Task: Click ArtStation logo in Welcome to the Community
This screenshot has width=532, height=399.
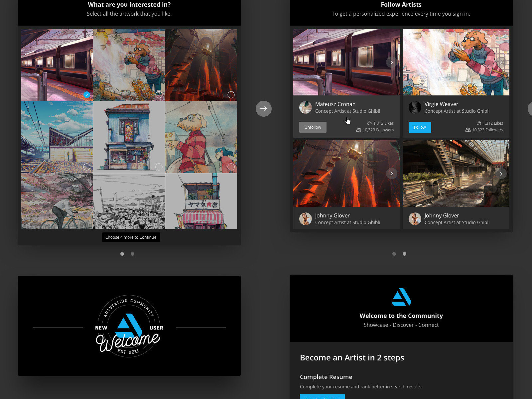Action: coord(401,297)
